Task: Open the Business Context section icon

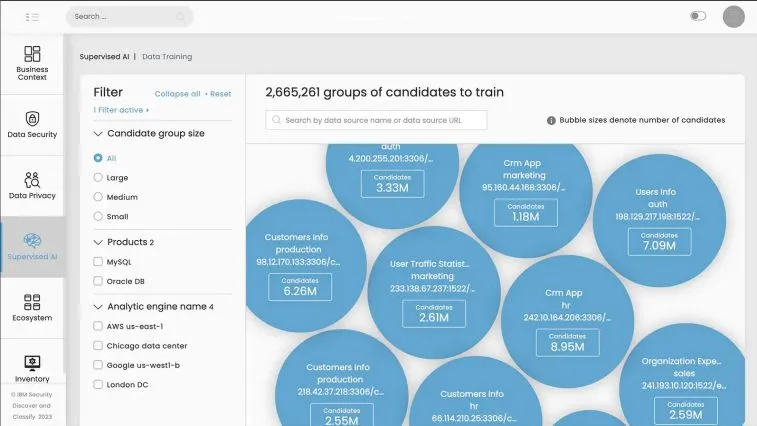Action: coord(32,54)
